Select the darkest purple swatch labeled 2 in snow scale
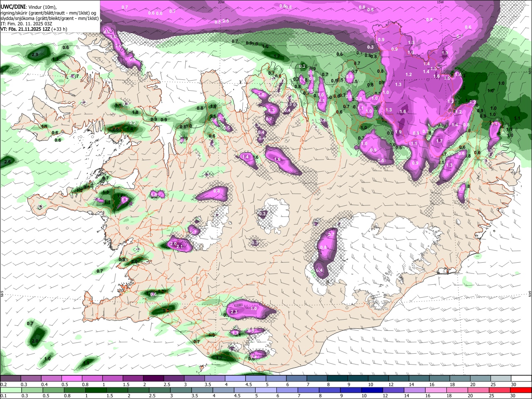This screenshot has height=399, width=532. click(x=153, y=379)
